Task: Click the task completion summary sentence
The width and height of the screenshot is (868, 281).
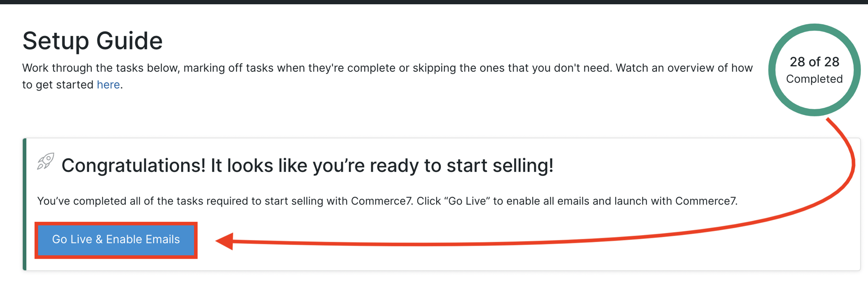Action: (388, 201)
